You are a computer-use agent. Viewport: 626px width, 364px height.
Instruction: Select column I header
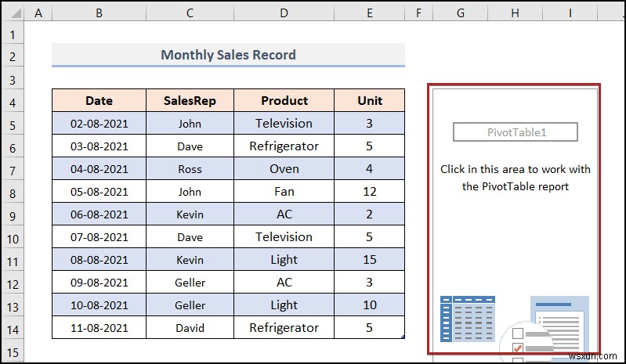[570, 13]
